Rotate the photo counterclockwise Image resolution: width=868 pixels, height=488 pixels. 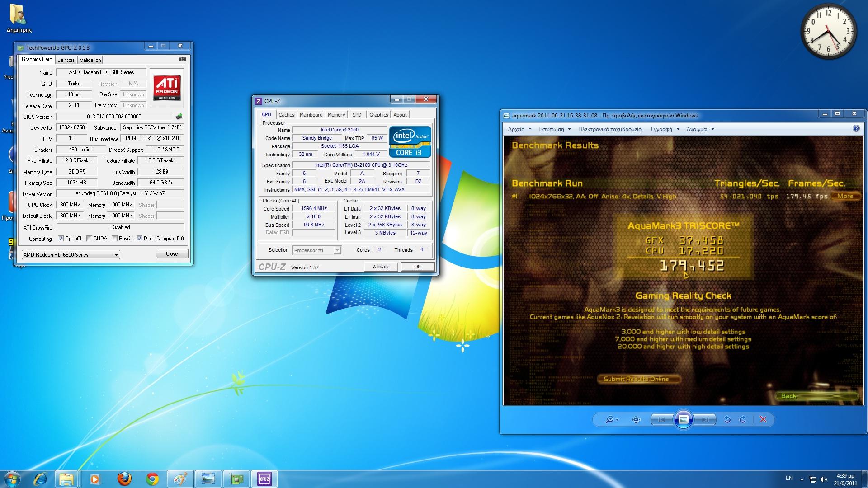[727, 419]
